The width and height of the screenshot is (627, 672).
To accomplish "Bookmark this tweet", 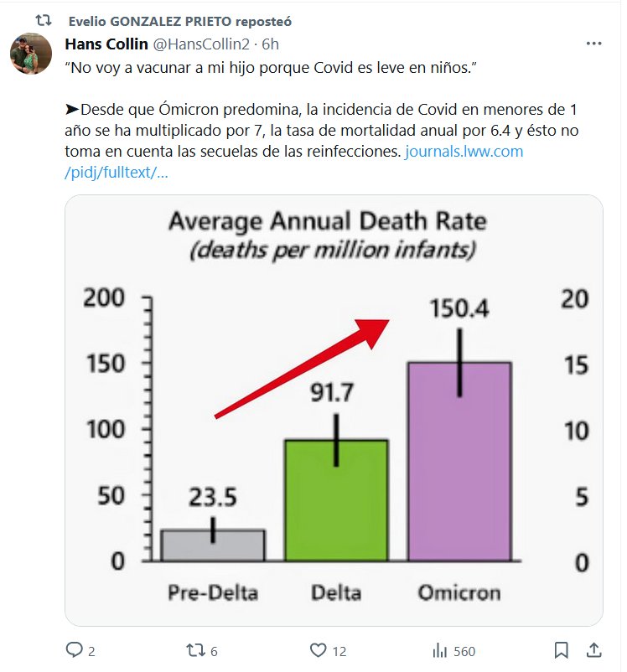I will (x=561, y=650).
